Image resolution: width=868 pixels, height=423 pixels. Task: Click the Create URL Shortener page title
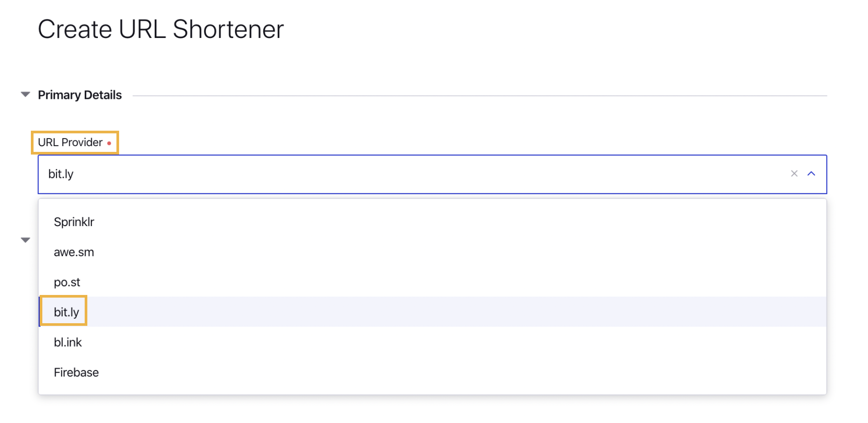click(x=161, y=29)
